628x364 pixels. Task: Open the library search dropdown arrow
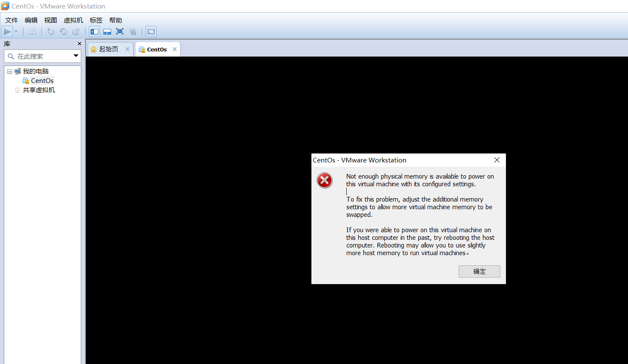point(76,56)
